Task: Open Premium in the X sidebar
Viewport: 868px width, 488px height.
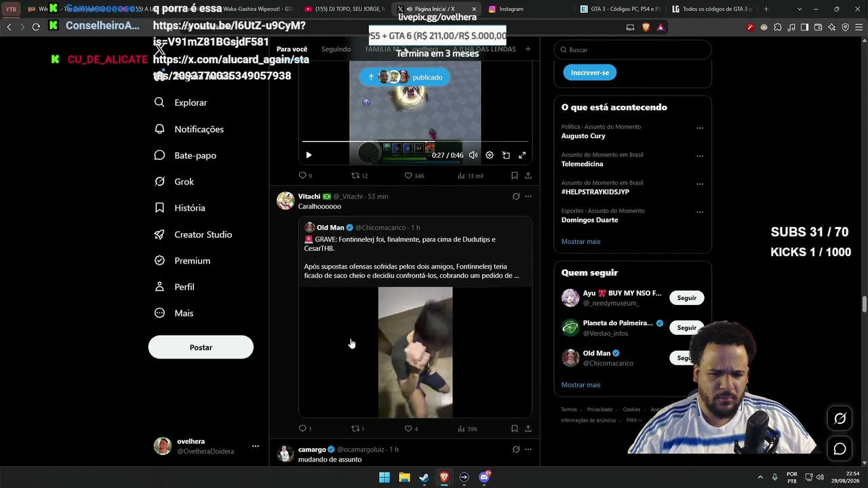Action: 182,260
